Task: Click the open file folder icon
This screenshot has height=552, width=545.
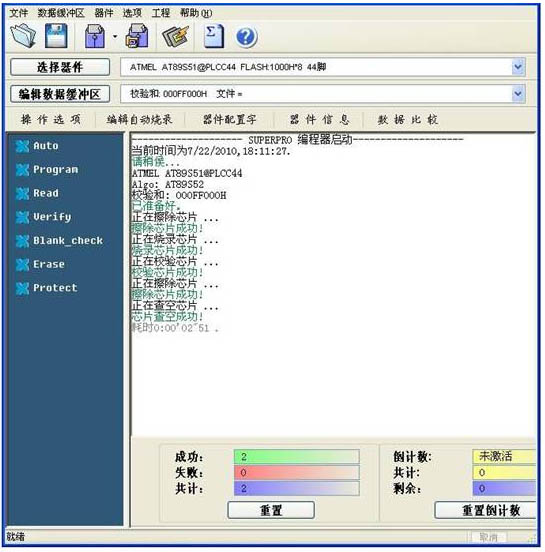Action: tap(23, 36)
